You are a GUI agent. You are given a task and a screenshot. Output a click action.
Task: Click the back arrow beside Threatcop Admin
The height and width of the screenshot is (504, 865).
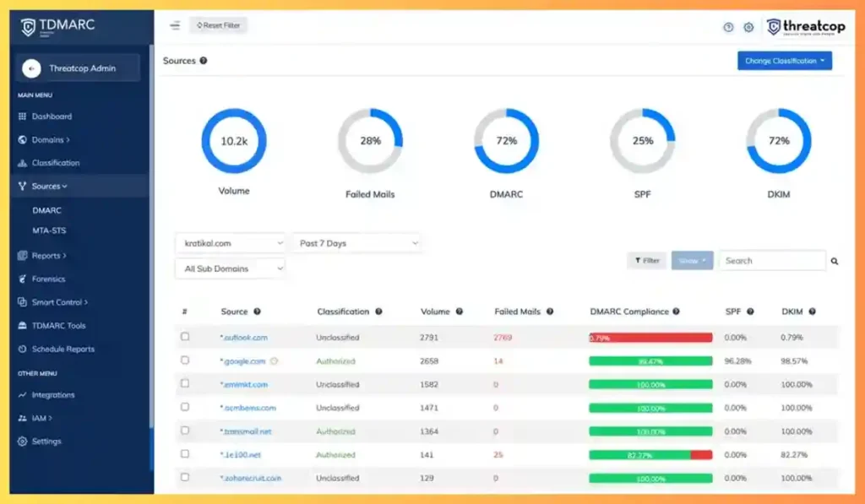point(31,68)
